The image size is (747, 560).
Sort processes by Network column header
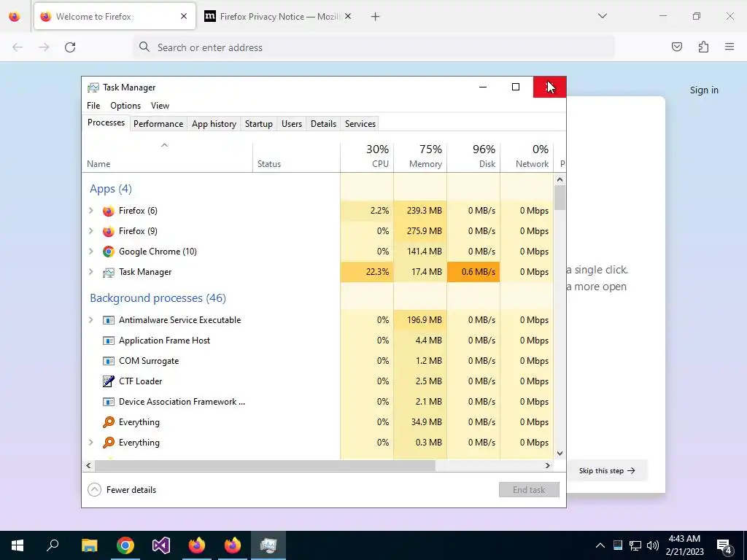click(527, 156)
